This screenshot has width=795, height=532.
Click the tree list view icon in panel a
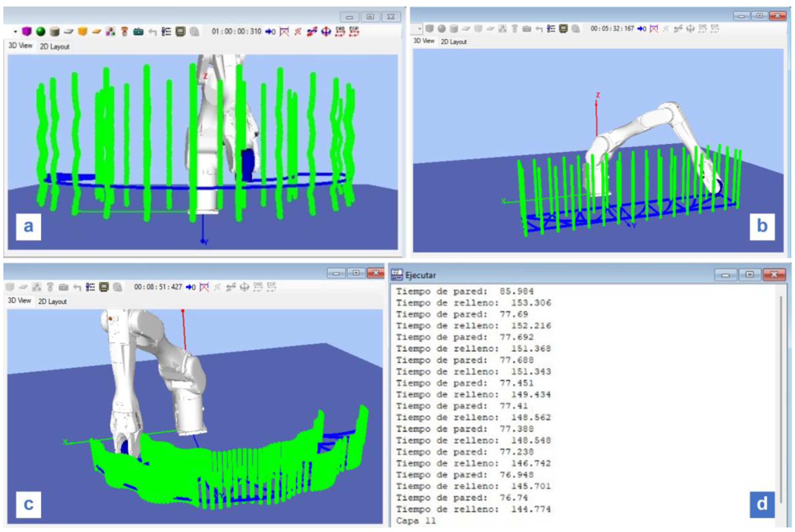[166, 32]
